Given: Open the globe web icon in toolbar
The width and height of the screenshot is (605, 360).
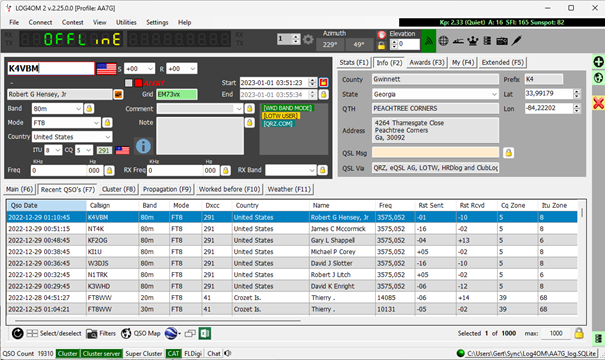Looking at the screenshot, I should (443, 41).
